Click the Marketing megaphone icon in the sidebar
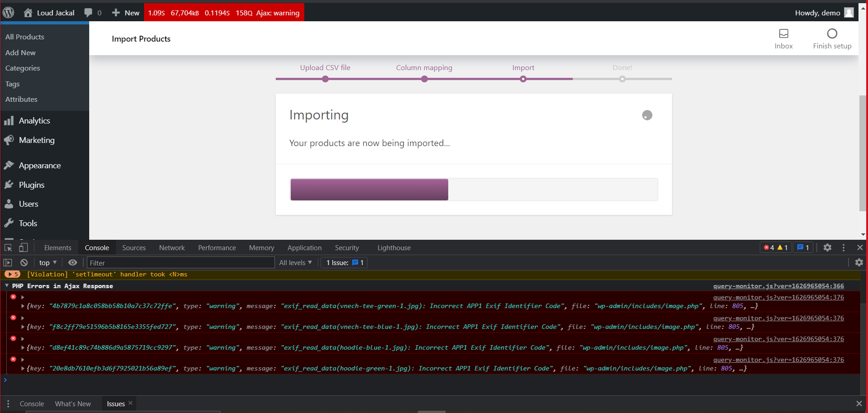Image resolution: width=868 pixels, height=413 pixels. click(x=9, y=140)
